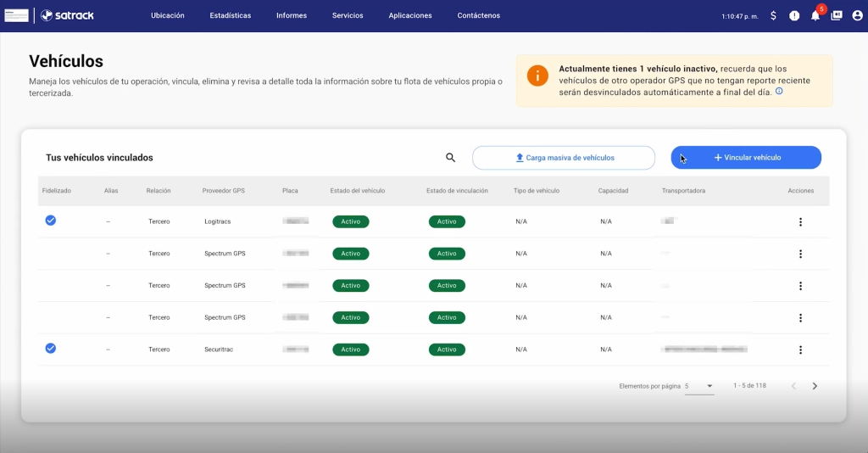Viewport: 868px width, 453px height.
Task: Click the Alias column header
Action: pyautogui.click(x=111, y=191)
